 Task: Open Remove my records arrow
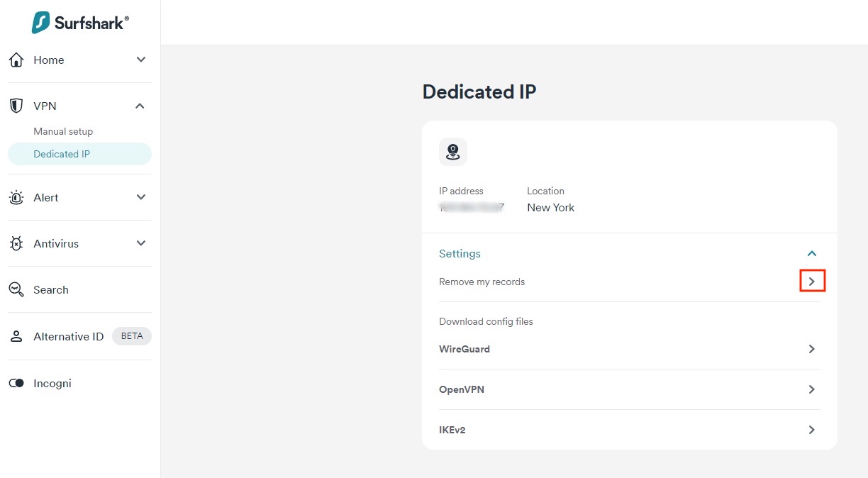(x=812, y=282)
